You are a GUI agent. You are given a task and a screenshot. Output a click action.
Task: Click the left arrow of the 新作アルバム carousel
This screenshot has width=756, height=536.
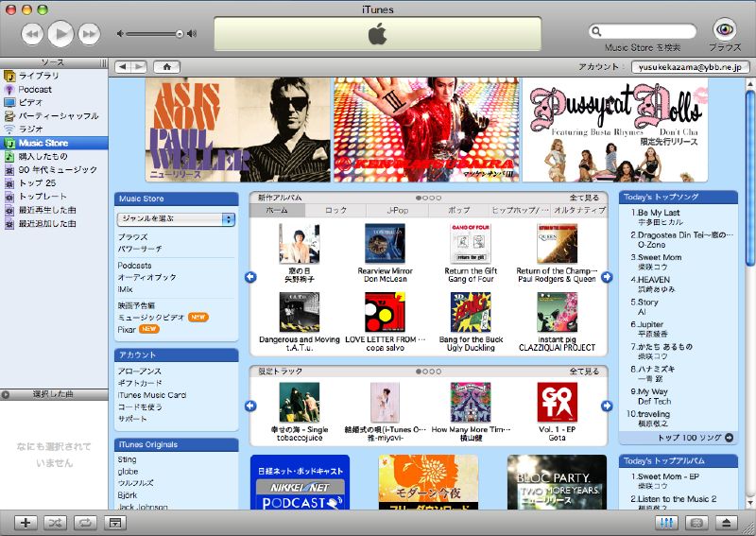pos(250,277)
